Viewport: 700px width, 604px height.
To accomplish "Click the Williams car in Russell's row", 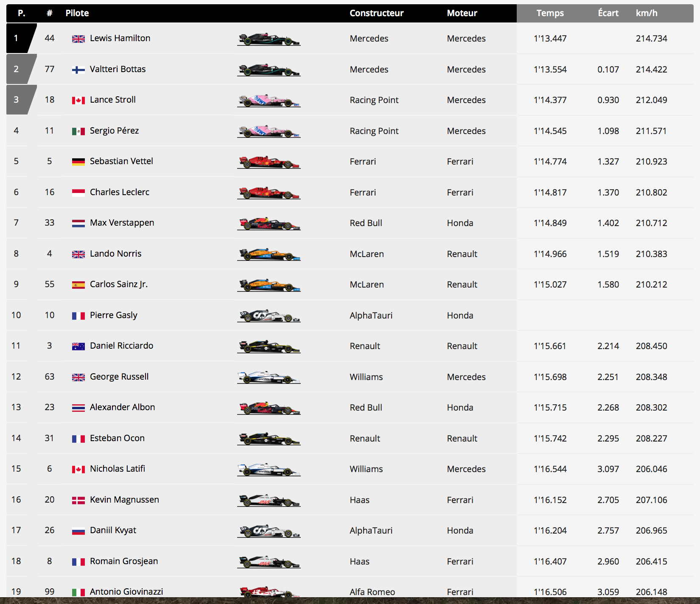I will tap(269, 377).
